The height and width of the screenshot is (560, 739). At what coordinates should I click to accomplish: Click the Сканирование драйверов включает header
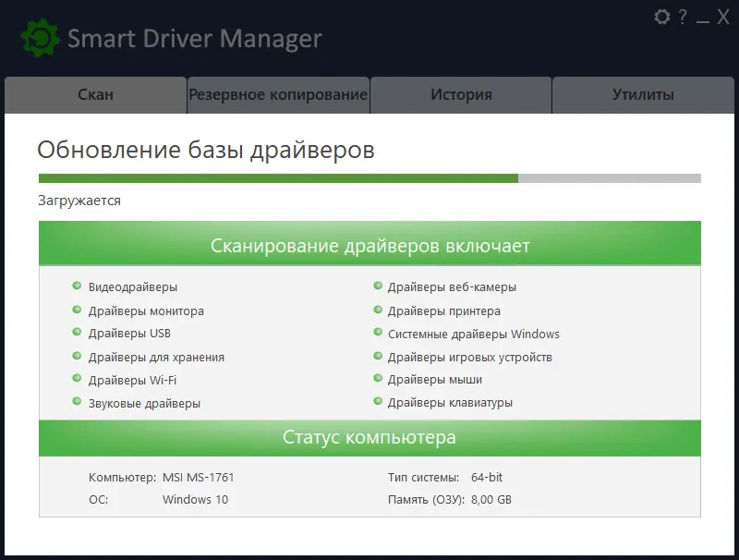click(368, 246)
